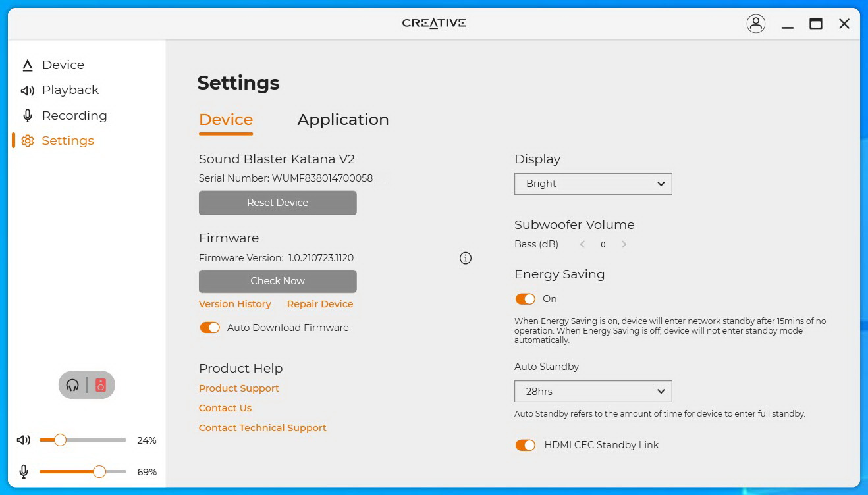This screenshot has width=868, height=495.
Task: Open the Contact Us link
Action: (x=225, y=408)
